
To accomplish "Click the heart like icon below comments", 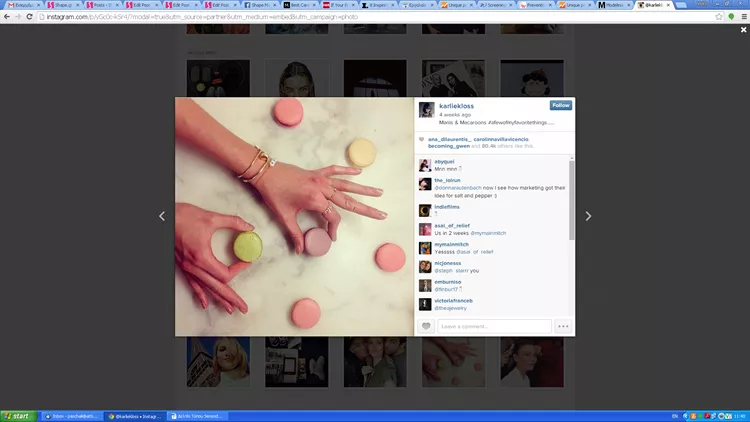I will click(426, 326).
